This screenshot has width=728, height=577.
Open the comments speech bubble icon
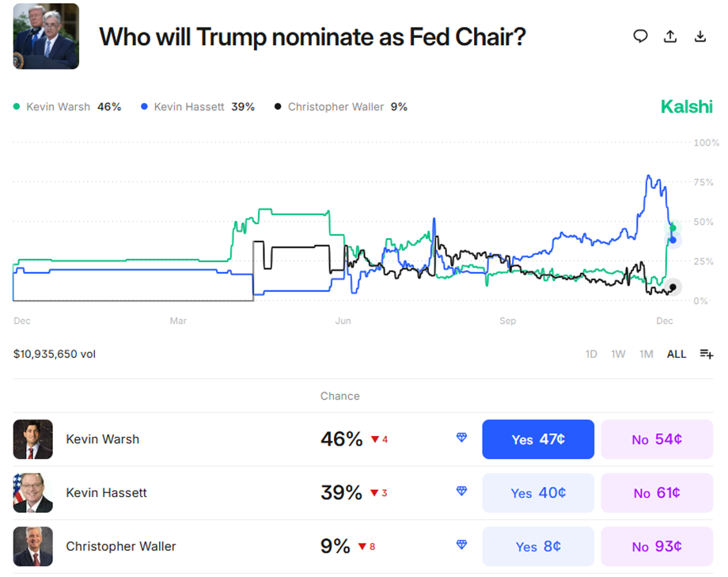641,36
